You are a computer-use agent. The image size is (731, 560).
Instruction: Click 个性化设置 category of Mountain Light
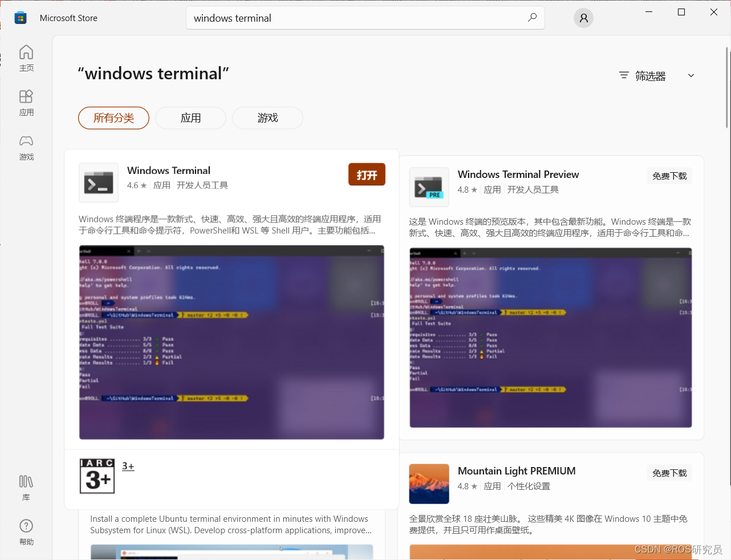point(529,486)
